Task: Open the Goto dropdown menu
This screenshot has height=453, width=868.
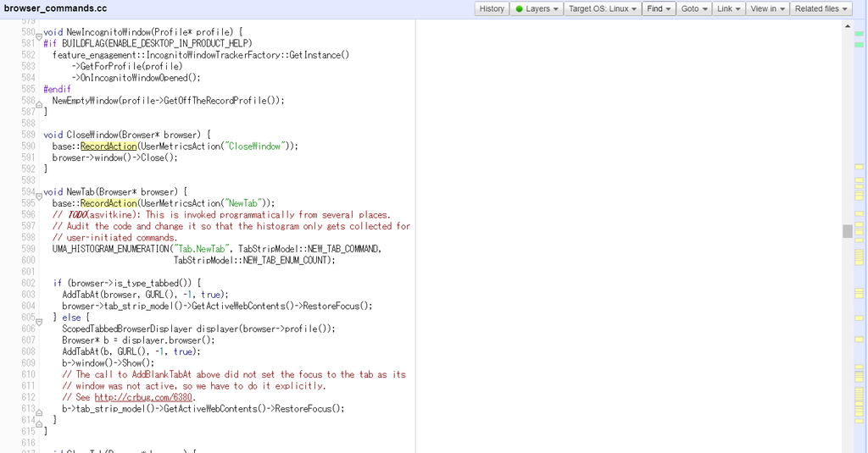Action: (694, 8)
